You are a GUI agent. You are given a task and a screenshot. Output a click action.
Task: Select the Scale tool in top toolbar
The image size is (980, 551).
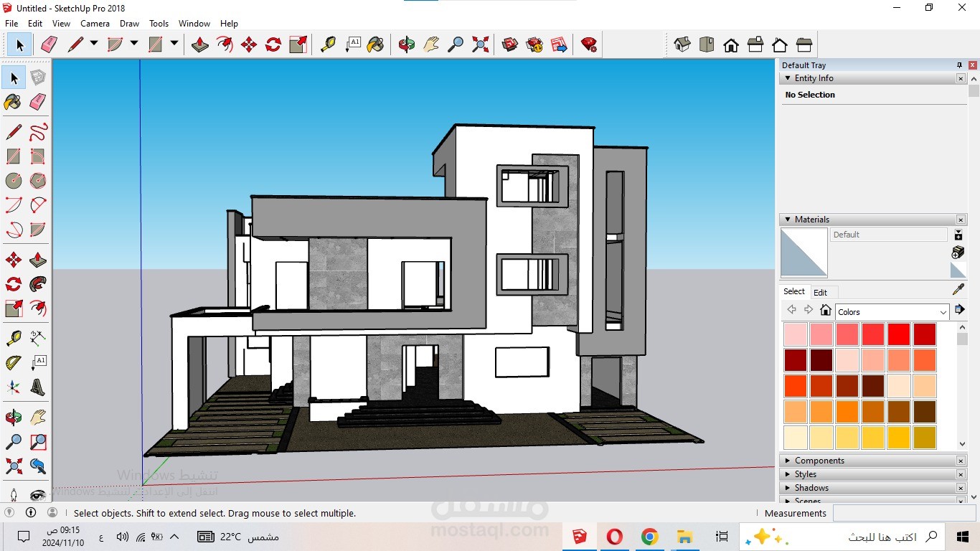tap(298, 44)
